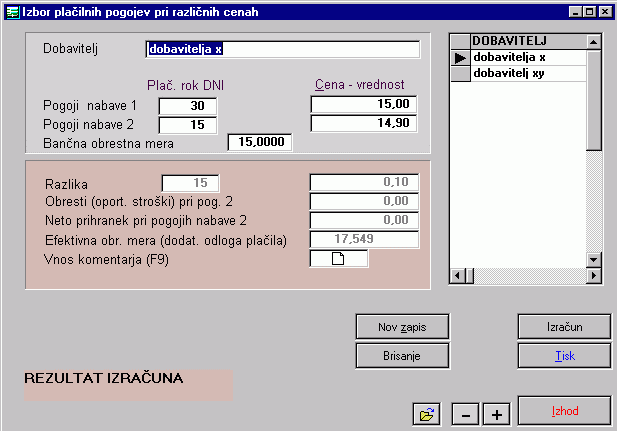Open the folder icon button

(427, 414)
